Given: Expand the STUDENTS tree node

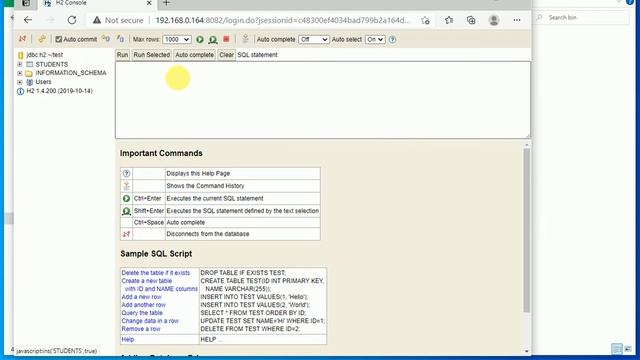Looking at the screenshot, I should 20,64.
